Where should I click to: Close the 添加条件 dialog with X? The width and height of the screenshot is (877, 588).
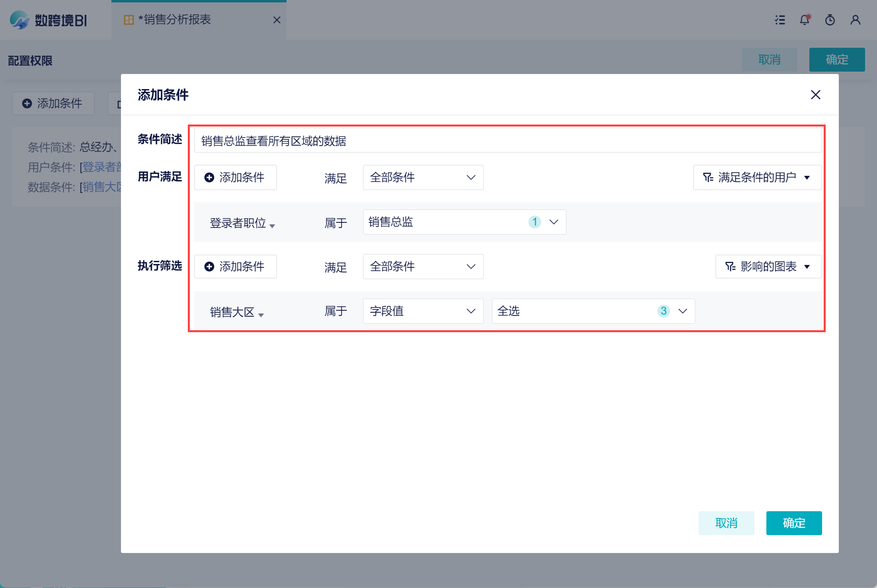[815, 95]
